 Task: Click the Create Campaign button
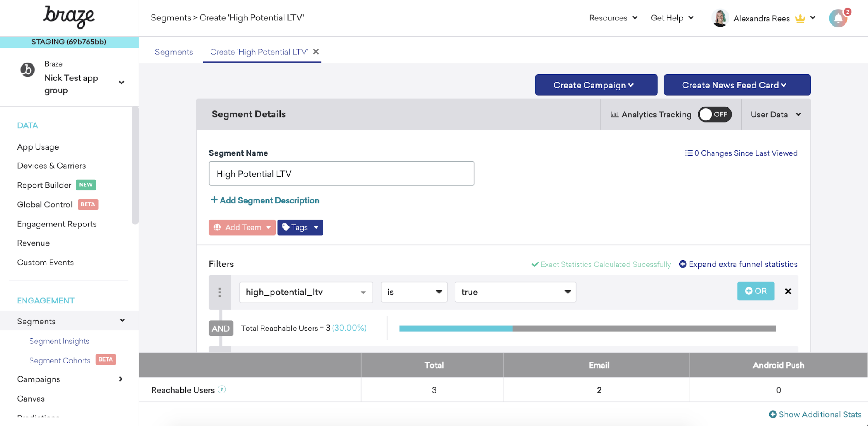point(596,85)
